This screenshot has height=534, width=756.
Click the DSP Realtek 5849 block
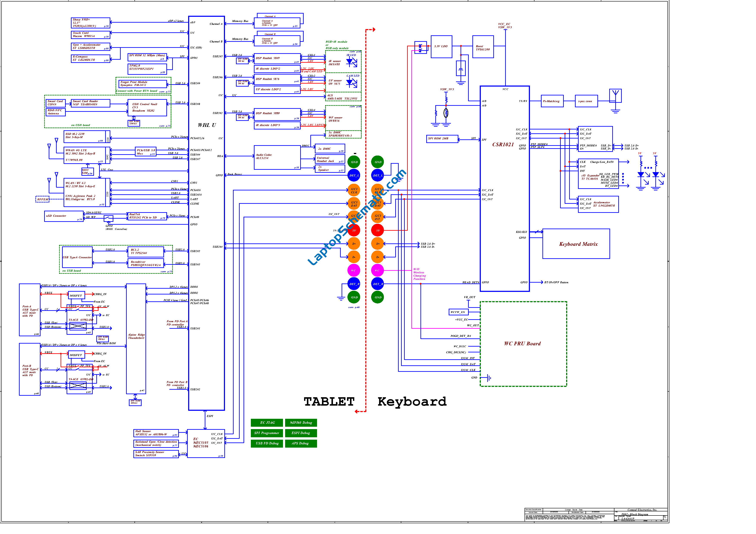point(277,59)
